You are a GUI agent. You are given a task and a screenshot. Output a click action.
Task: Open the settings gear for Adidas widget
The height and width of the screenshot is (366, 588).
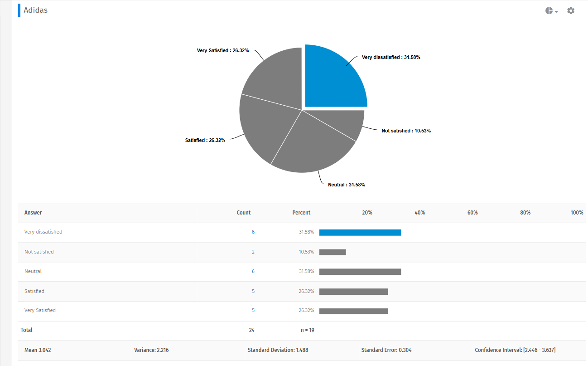pyautogui.click(x=570, y=10)
